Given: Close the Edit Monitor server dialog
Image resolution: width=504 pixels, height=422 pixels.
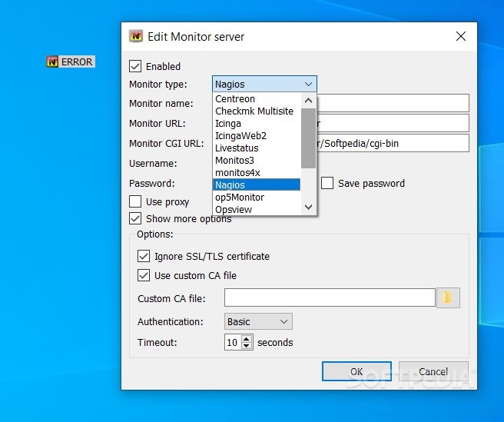Looking at the screenshot, I should (x=461, y=36).
